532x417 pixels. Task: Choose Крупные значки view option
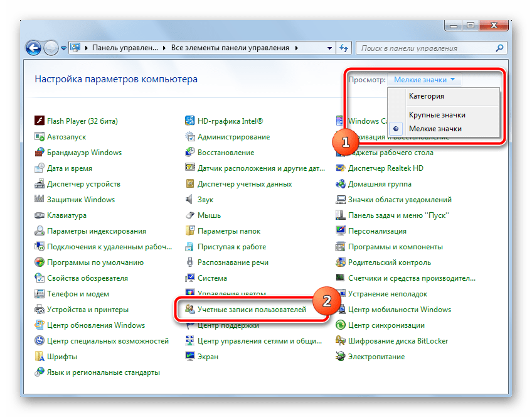437,115
